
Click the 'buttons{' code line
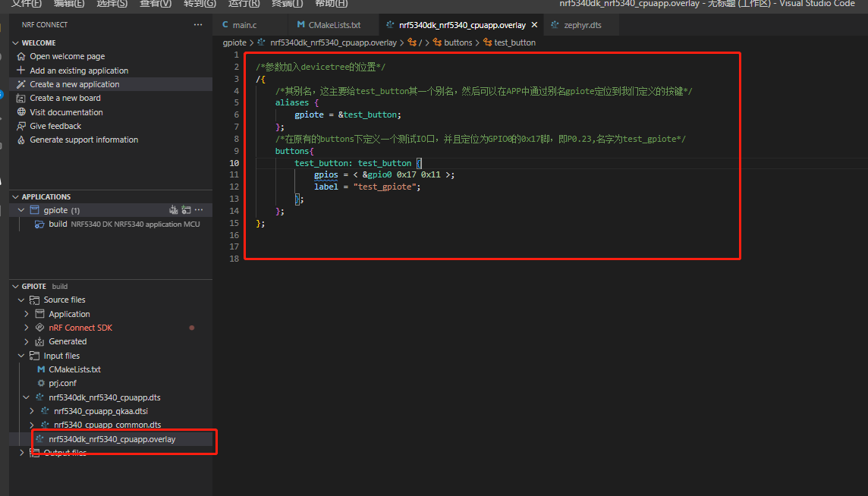(294, 151)
